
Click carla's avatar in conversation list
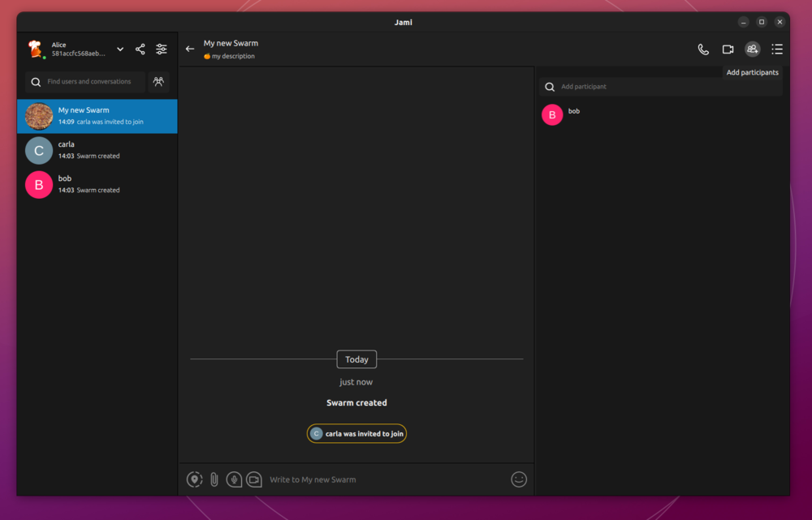coord(39,150)
